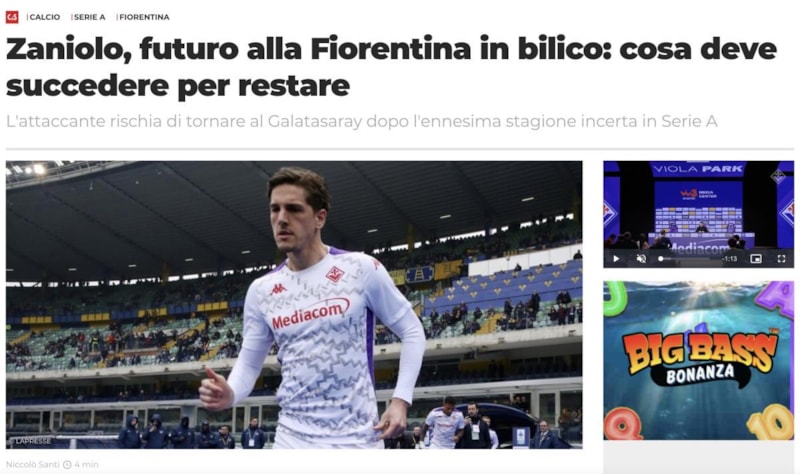Unmute the video with the speaker icon

click(641, 259)
